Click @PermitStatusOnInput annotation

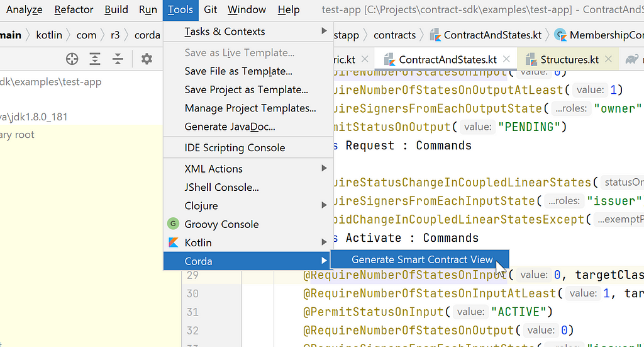[373, 312]
